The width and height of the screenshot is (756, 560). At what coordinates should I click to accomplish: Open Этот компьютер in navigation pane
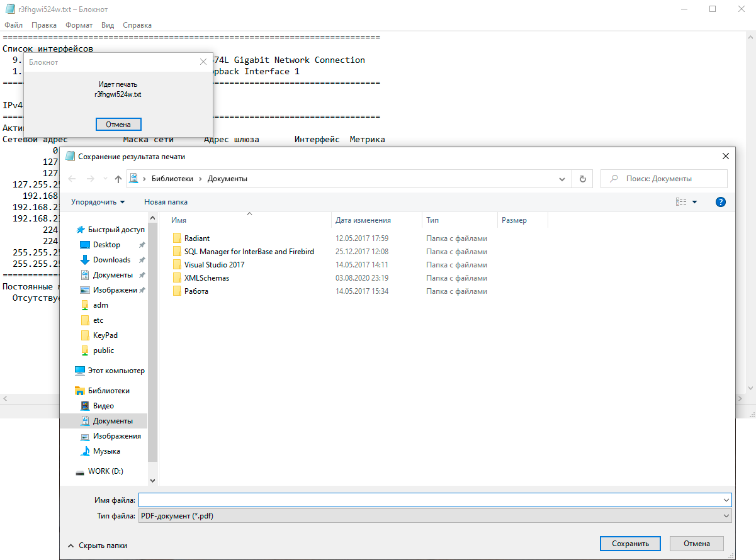click(116, 371)
